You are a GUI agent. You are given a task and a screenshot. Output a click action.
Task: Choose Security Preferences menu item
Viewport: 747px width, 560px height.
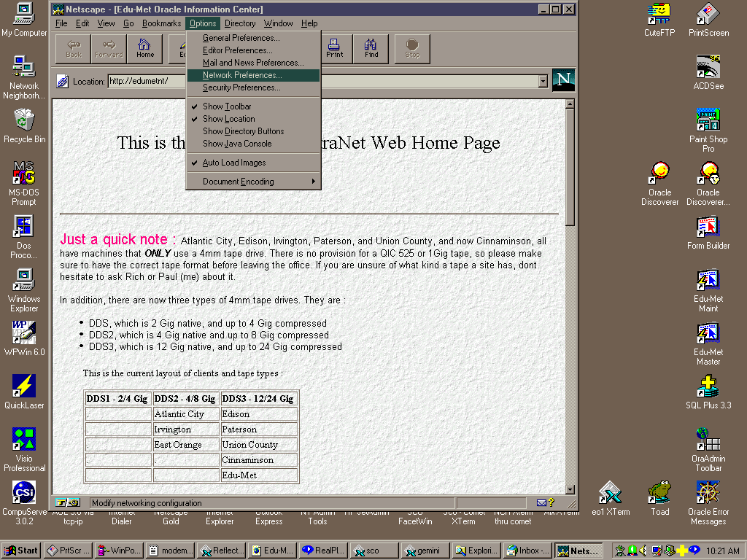[253, 87]
